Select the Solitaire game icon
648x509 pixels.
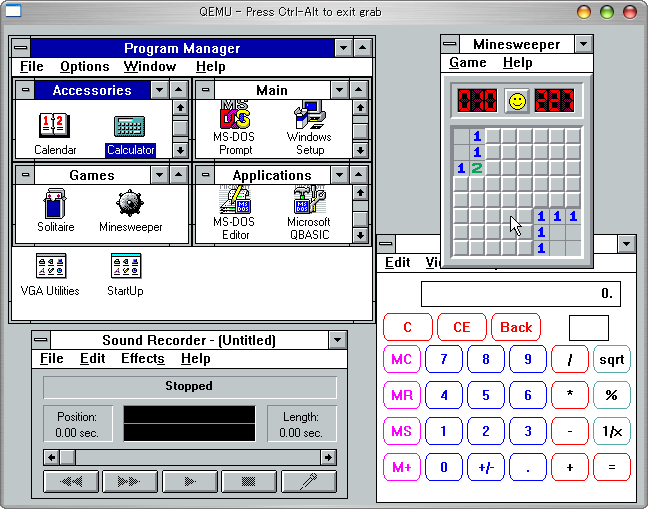click(x=55, y=211)
